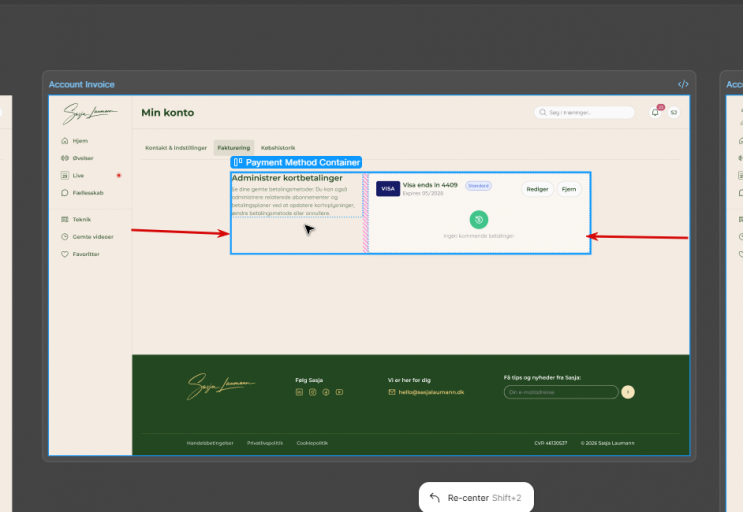Screen dimensions: 743x512
Task: Open the Cookiepolitik footer link
Action: coord(312,443)
